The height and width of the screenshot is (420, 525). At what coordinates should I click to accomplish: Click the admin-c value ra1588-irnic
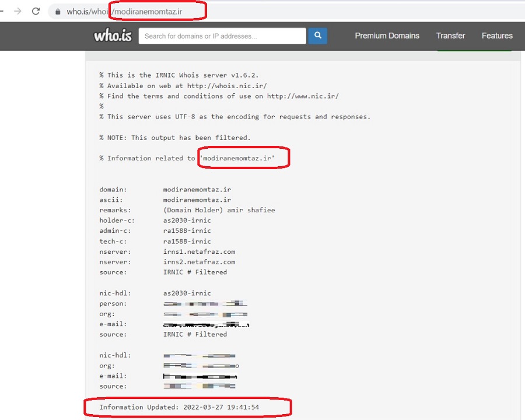[x=187, y=231]
